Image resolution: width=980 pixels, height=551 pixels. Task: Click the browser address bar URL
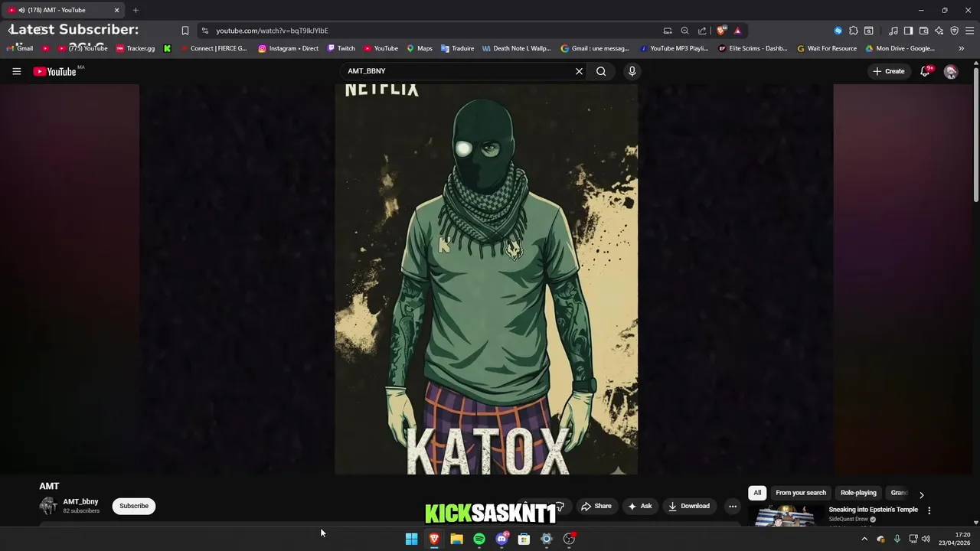(272, 31)
